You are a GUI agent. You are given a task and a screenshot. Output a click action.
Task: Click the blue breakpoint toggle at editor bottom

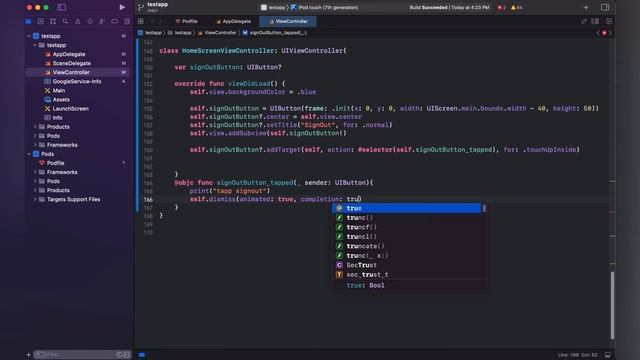point(142,355)
